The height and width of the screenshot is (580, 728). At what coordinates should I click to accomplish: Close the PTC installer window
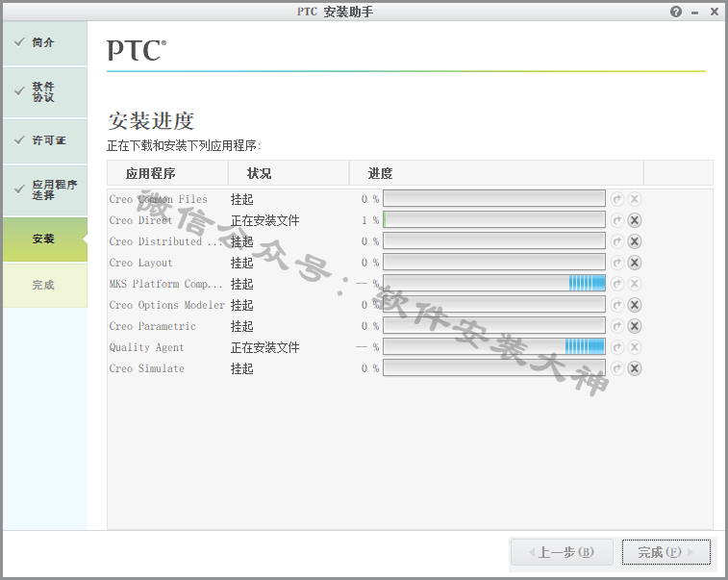[715, 12]
